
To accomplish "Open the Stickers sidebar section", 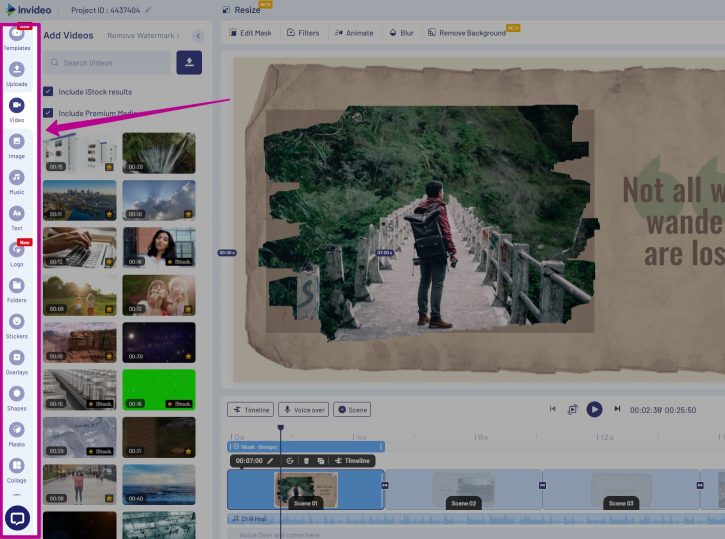I will tap(17, 326).
